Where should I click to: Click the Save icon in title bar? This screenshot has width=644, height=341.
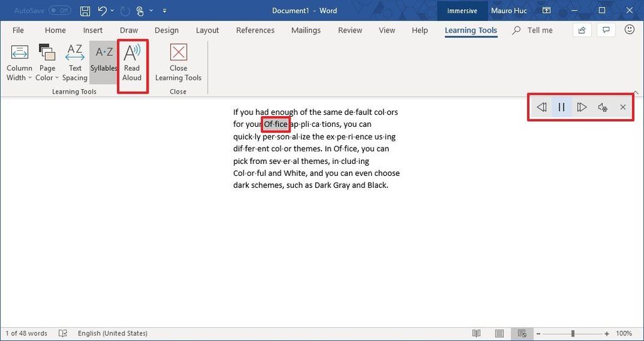point(85,11)
